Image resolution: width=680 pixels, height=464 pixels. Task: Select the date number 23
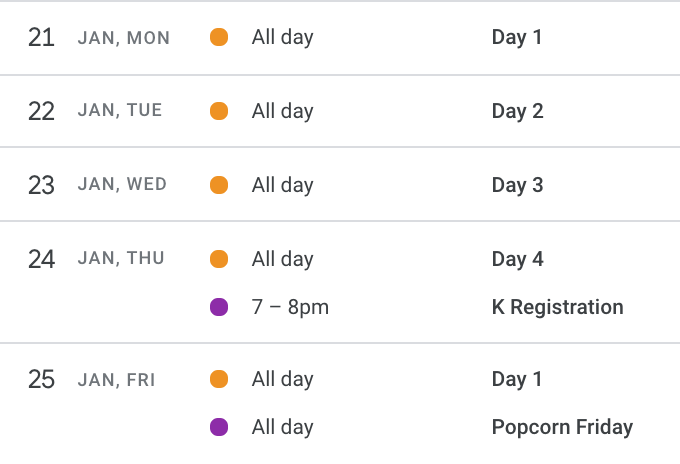[x=41, y=185]
